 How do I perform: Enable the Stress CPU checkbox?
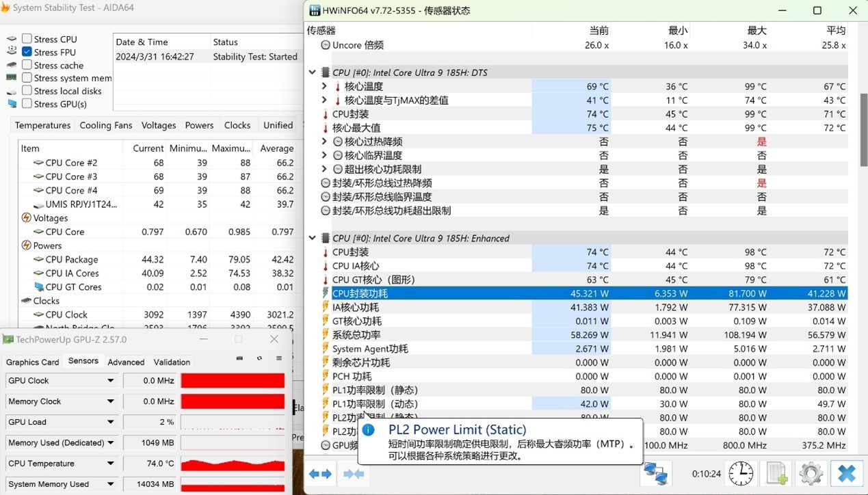27,39
